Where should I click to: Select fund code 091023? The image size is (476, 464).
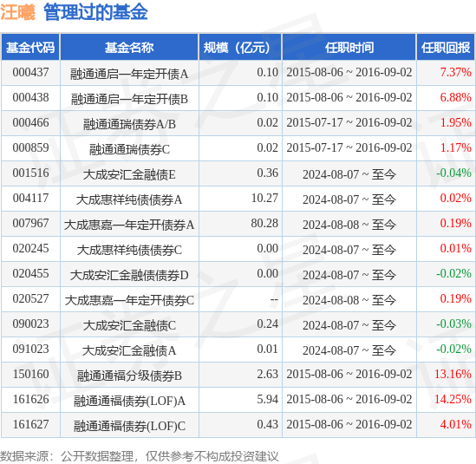click(x=30, y=350)
